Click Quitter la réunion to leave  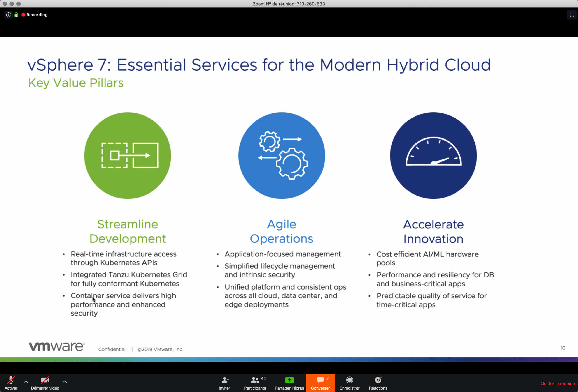(557, 384)
